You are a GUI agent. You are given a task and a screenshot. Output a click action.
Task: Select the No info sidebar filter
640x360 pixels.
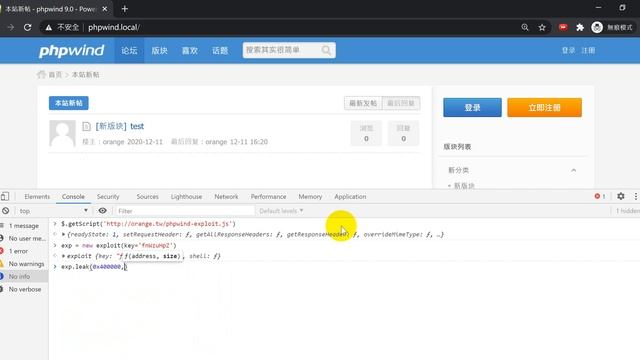[24, 276]
